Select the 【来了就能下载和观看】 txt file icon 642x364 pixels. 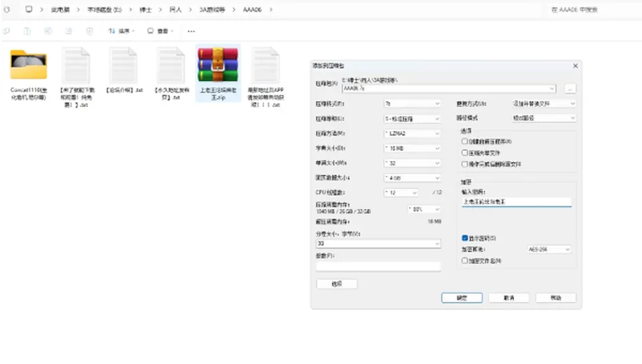[x=76, y=65]
